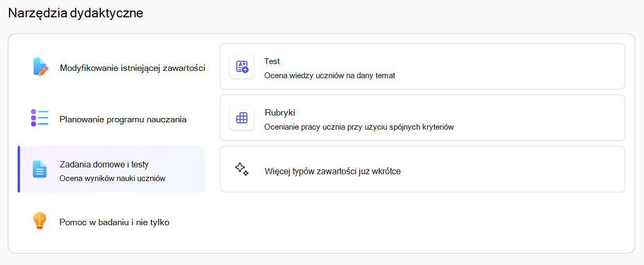Open the Rubryki card title

(x=281, y=112)
